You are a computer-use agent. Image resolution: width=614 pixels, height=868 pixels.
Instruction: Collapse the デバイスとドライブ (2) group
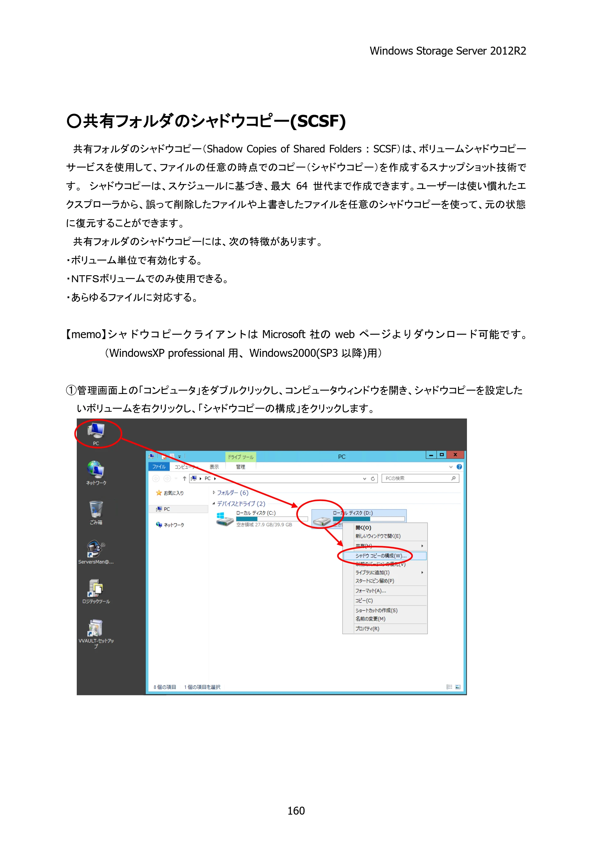click(214, 503)
